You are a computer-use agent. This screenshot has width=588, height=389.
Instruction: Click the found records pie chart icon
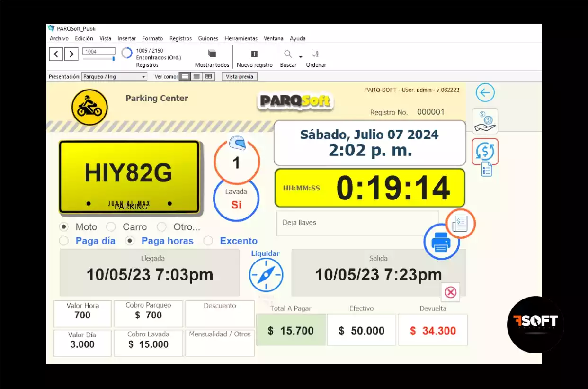coord(127,53)
